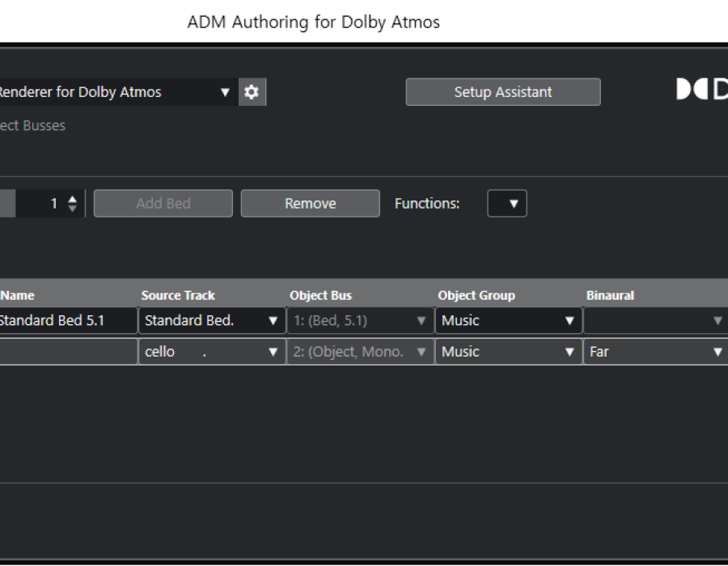Open the Renderer for Dolby Atmos dropdown
The image size is (728, 566).
pyautogui.click(x=119, y=92)
